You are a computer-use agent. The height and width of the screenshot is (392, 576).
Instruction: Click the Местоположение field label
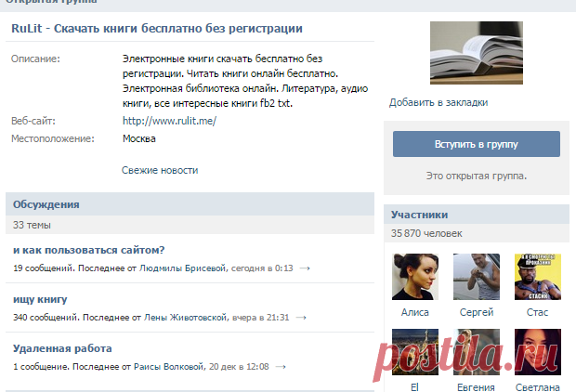coord(53,138)
